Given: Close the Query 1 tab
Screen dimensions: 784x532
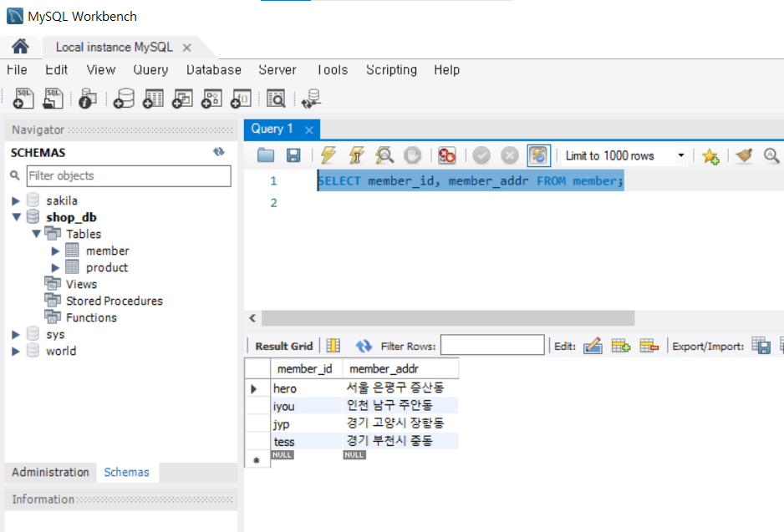Looking at the screenshot, I should pyautogui.click(x=309, y=130).
